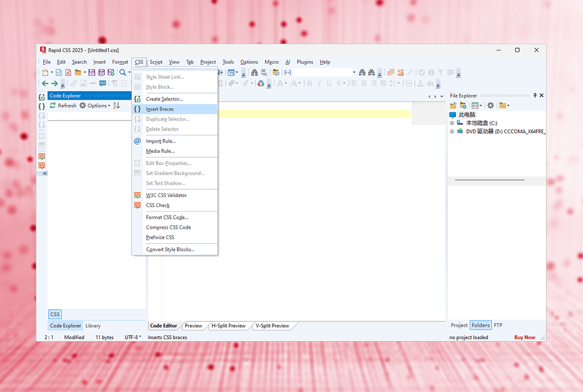Screen dimensions: 583x392
Task: Open the Tools menu
Action: point(228,62)
